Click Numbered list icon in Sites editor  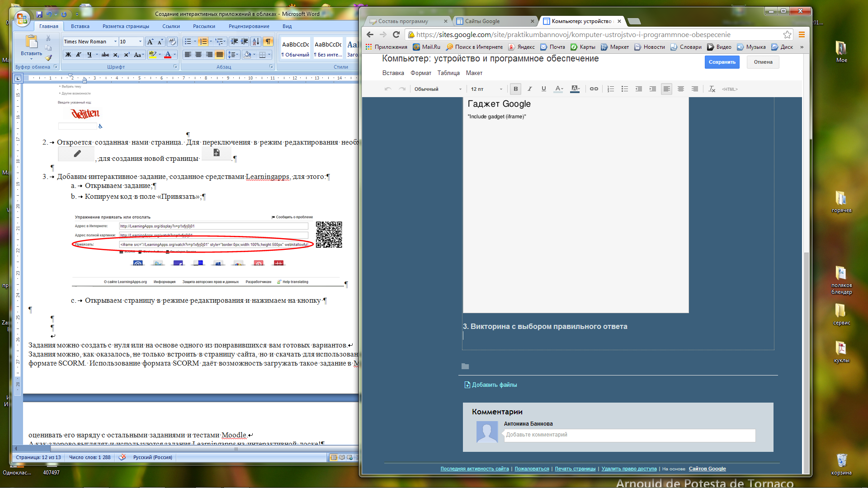pyautogui.click(x=611, y=89)
